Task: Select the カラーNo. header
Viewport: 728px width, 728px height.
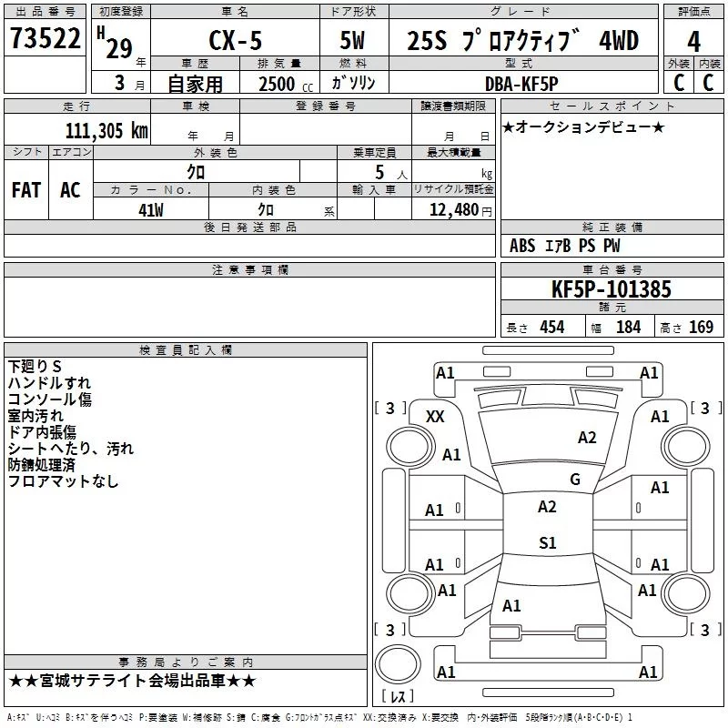Action: pos(151,189)
